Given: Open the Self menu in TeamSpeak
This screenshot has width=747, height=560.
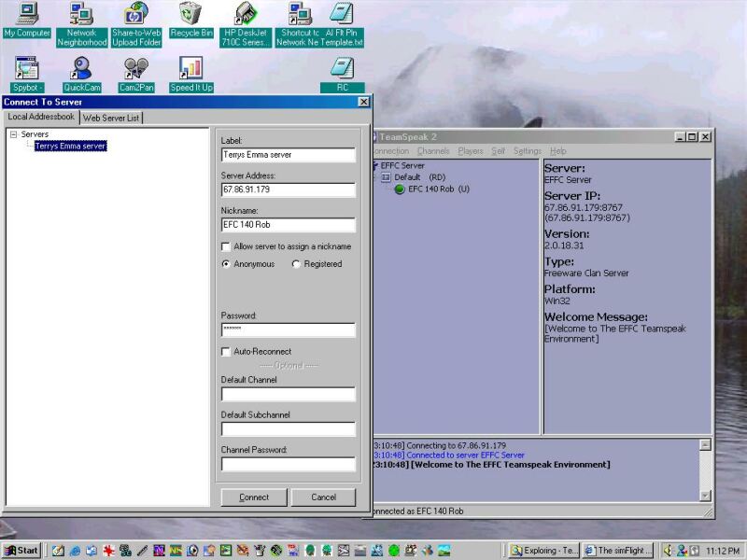Looking at the screenshot, I should click(498, 151).
